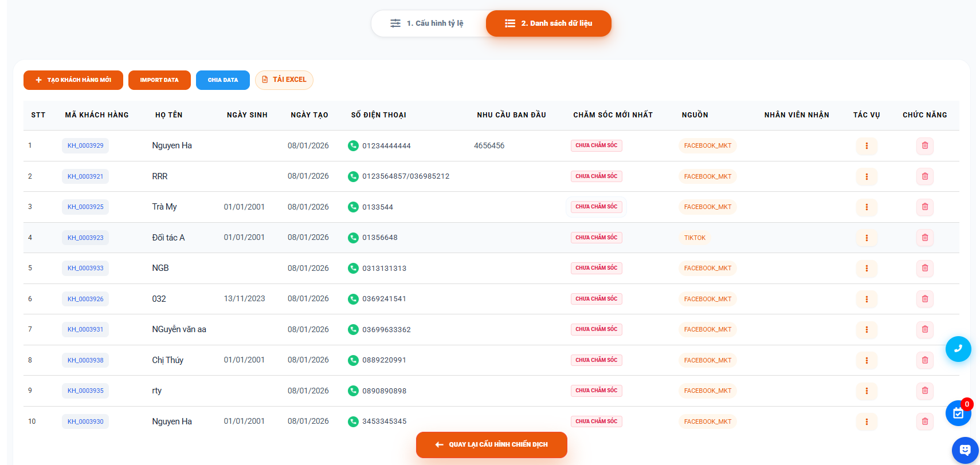Viewport: 980px width, 465px height.
Task: Remove customer rty using trash icon
Action: click(x=924, y=391)
